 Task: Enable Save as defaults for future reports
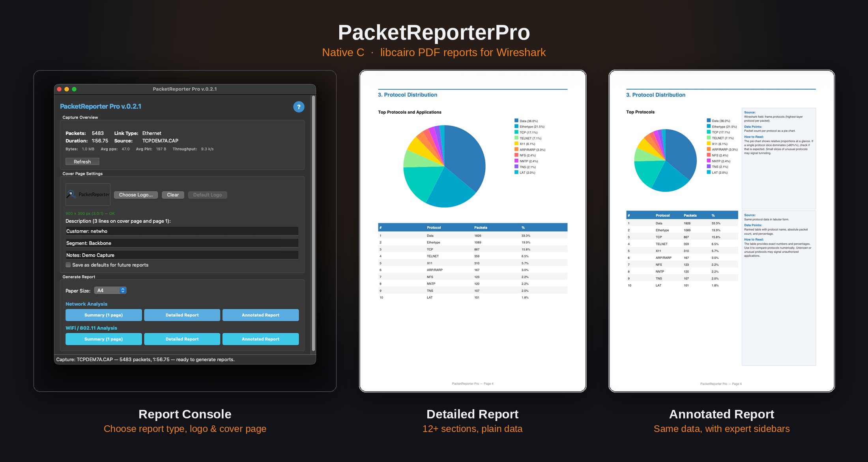coord(68,265)
